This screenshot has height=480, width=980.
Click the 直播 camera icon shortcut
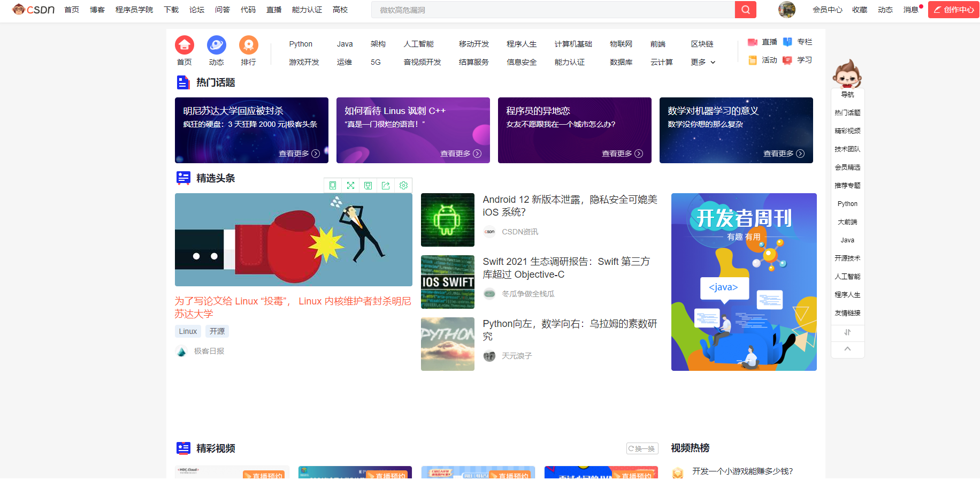point(753,42)
